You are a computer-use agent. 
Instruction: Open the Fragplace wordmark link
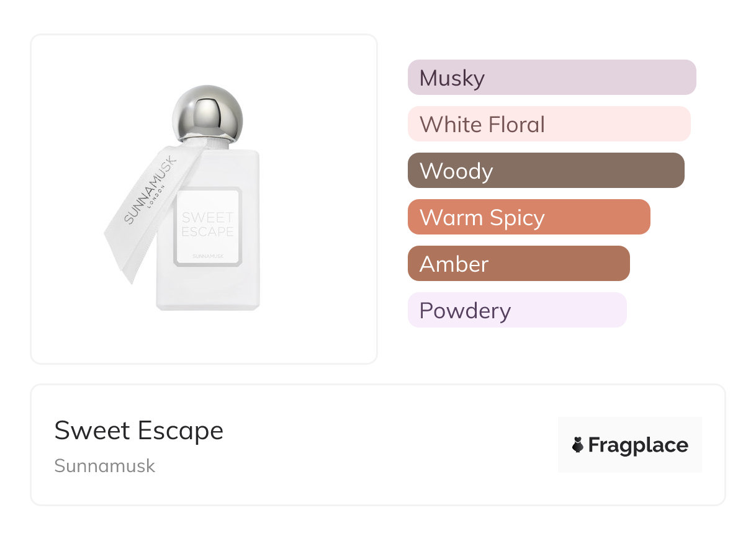coord(637,445)
